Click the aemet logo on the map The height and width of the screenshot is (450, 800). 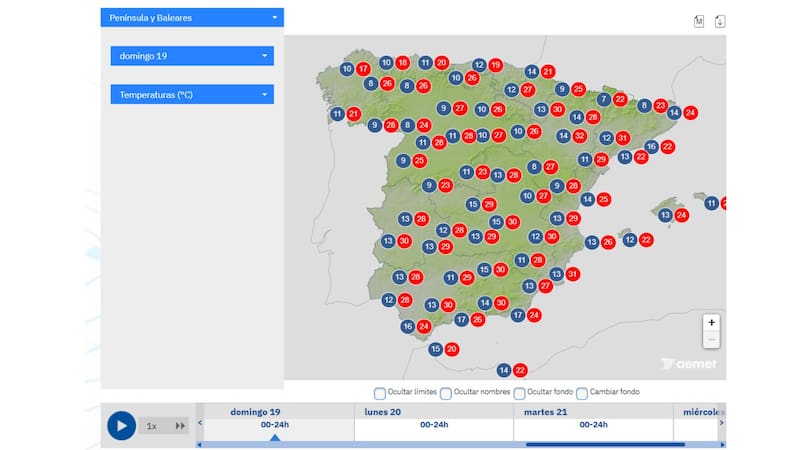click(688, 365)
